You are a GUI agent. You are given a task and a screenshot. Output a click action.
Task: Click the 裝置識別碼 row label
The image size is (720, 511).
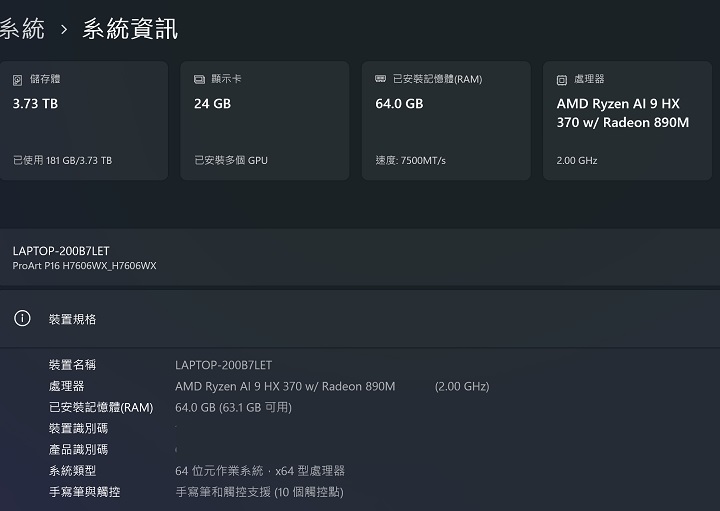(79, 428)
